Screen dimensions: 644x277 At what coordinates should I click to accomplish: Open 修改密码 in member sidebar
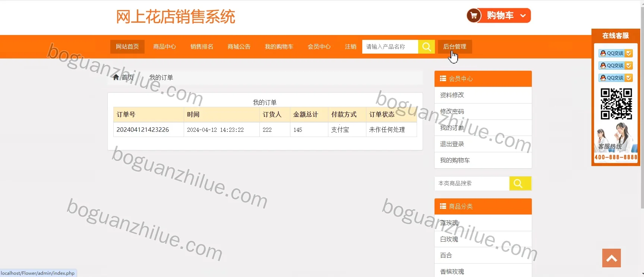coord(483,111)
